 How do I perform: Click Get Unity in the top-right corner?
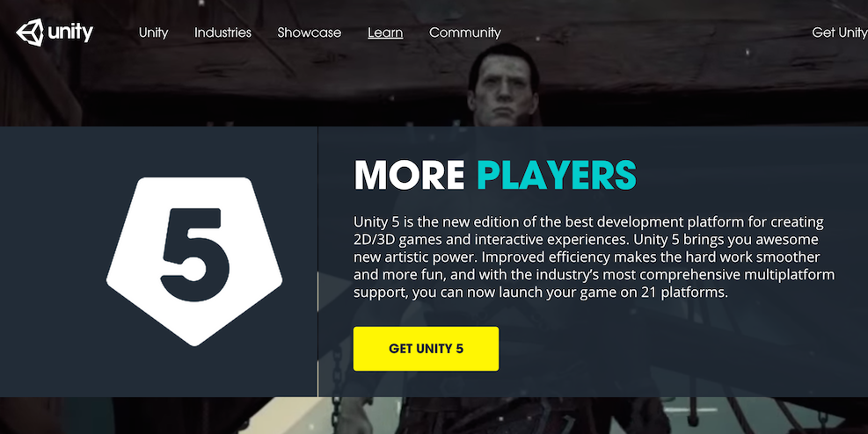839,33
